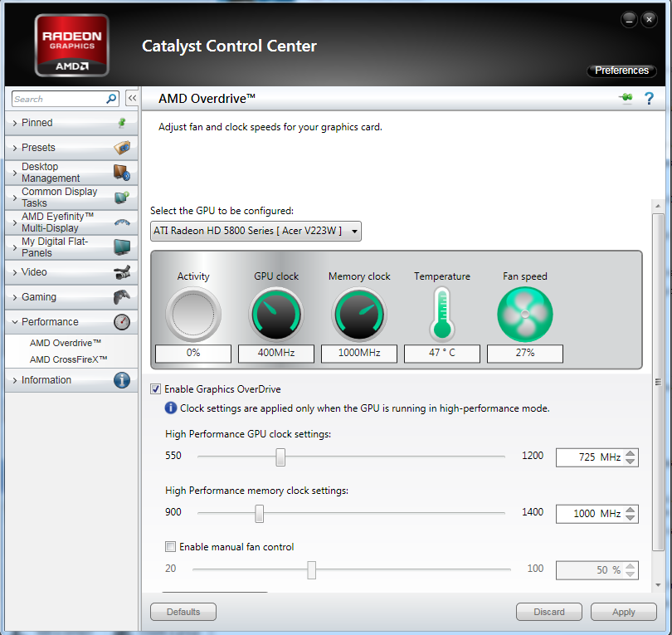Click the Defaults button

click(x=183, y=612)
